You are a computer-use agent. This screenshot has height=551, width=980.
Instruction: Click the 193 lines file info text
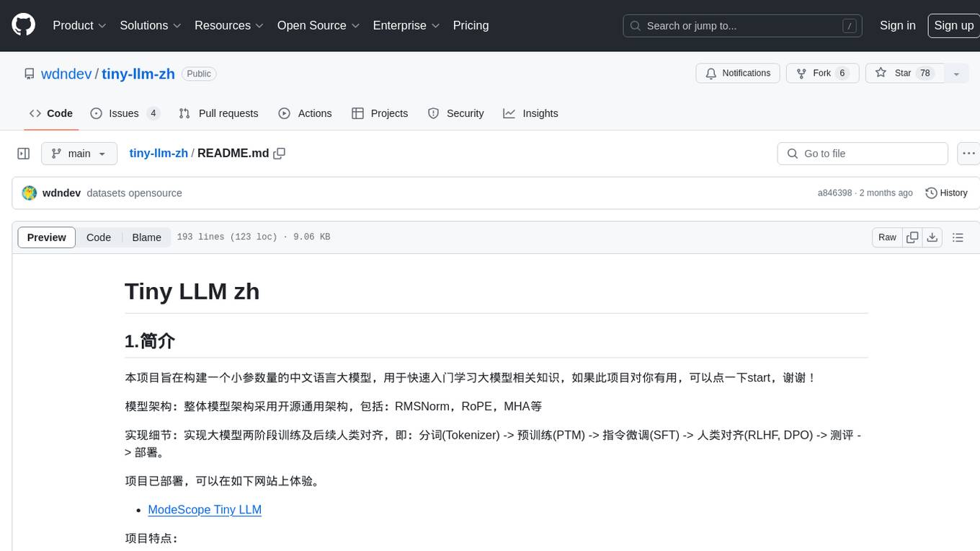[x=253, y=237]
